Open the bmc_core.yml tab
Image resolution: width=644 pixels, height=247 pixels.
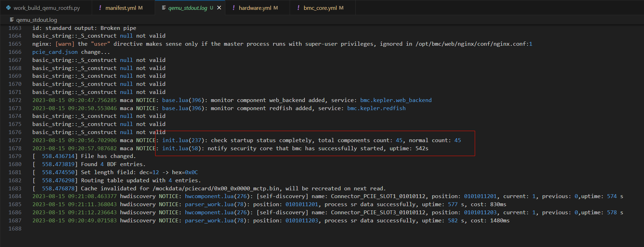click(320, 8)
